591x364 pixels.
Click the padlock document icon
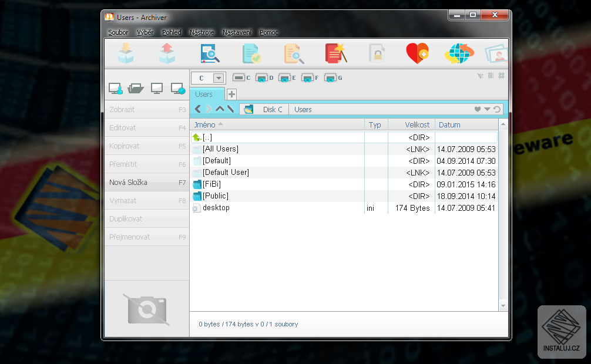[377, 53]
